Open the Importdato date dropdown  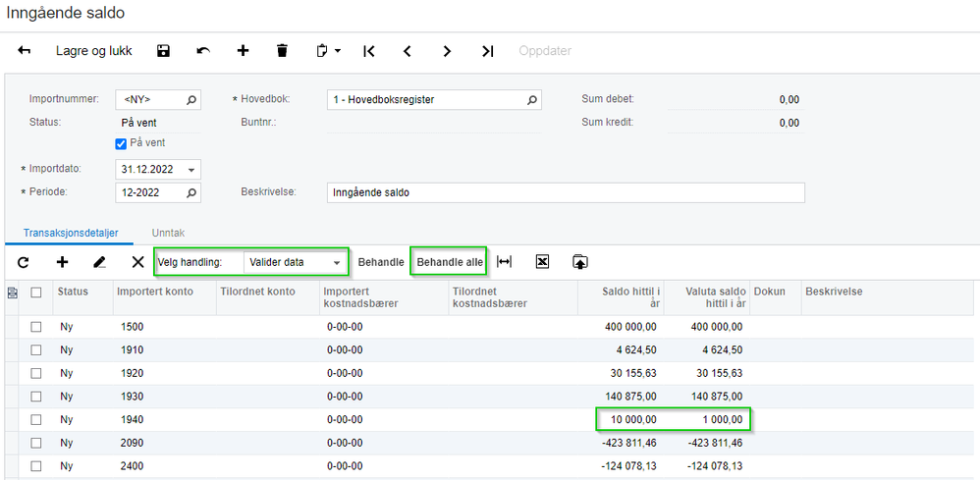(x=191, y=170)
